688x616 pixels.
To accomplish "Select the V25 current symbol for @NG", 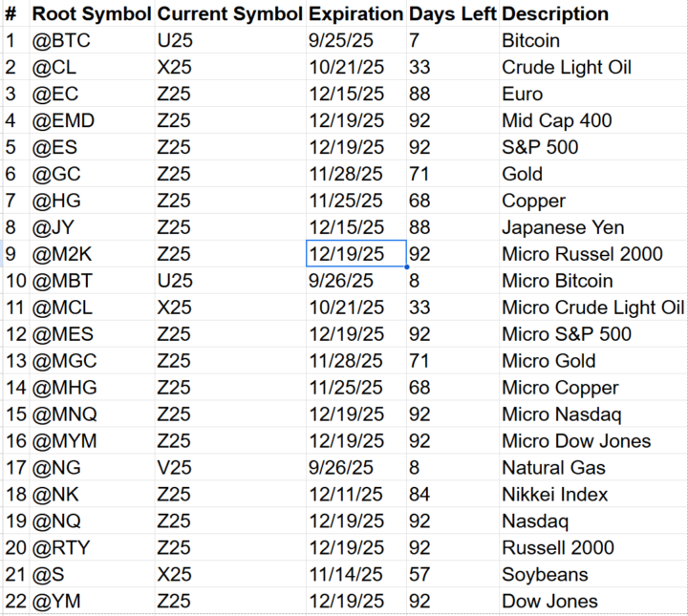I will click(230, 467).
